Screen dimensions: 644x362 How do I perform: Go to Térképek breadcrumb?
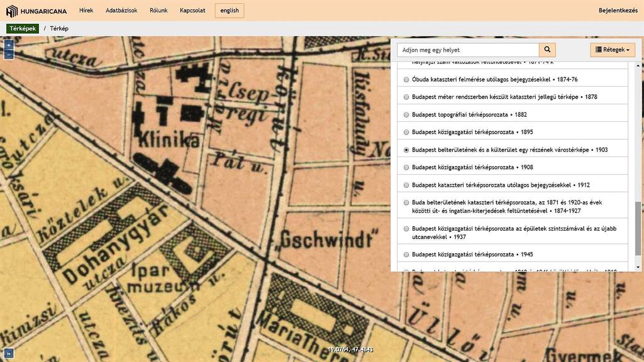pyautogui.click(x=23, y=28)
